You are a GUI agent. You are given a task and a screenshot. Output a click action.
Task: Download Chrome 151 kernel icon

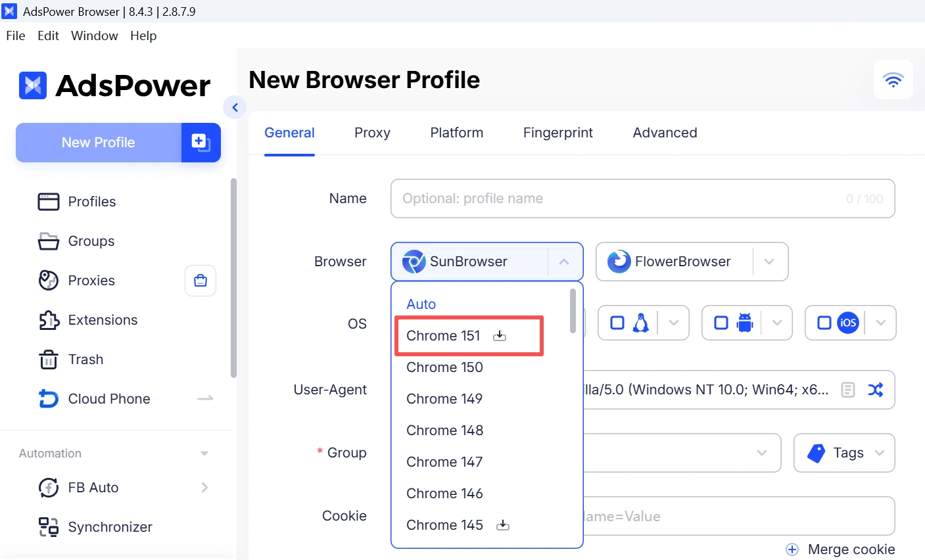click(500, 336)
